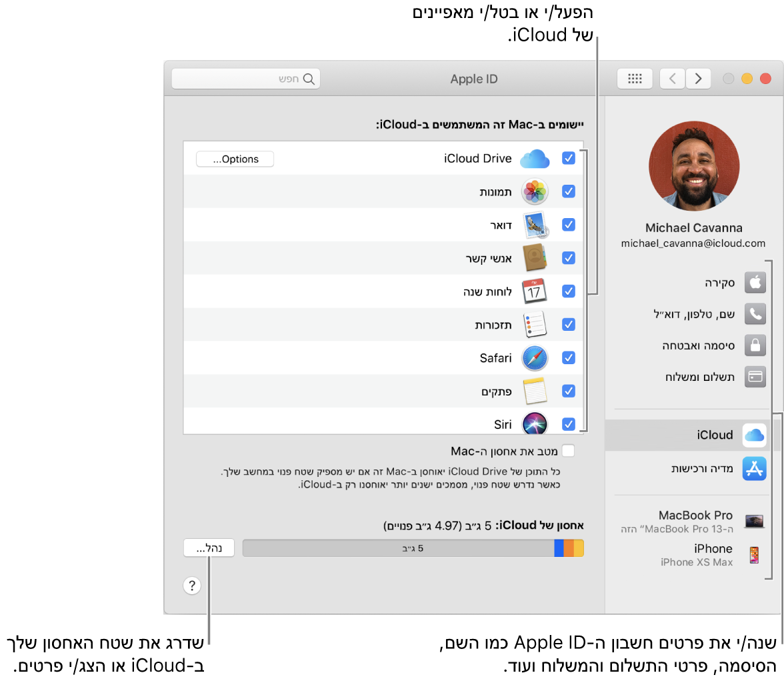Click the iCloud Drive cloud icon
This screenshot has width=784, height=681.
[x=535, y=159]
